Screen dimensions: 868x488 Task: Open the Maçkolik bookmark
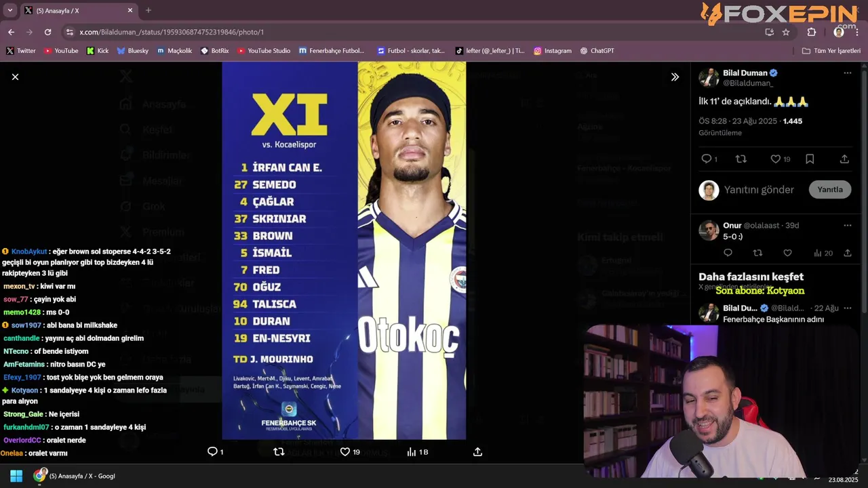tap(174, 51)
